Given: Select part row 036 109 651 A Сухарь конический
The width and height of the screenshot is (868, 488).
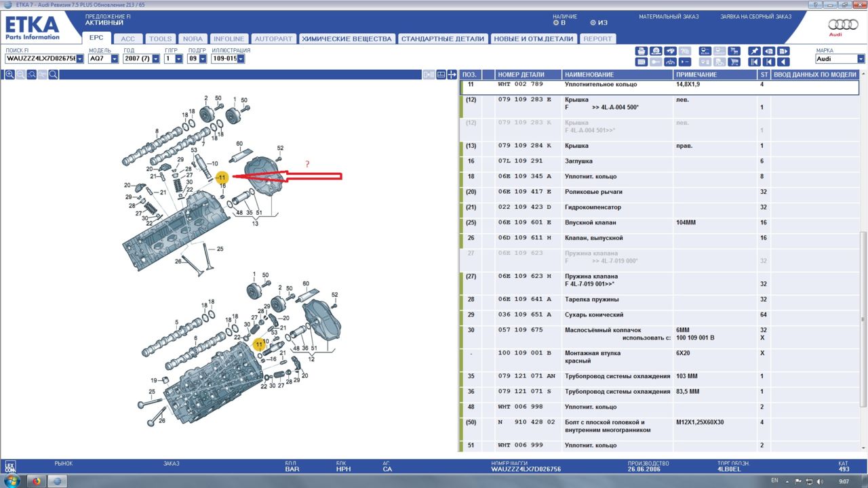Looking at the screenshot, I should pos(659,314).
